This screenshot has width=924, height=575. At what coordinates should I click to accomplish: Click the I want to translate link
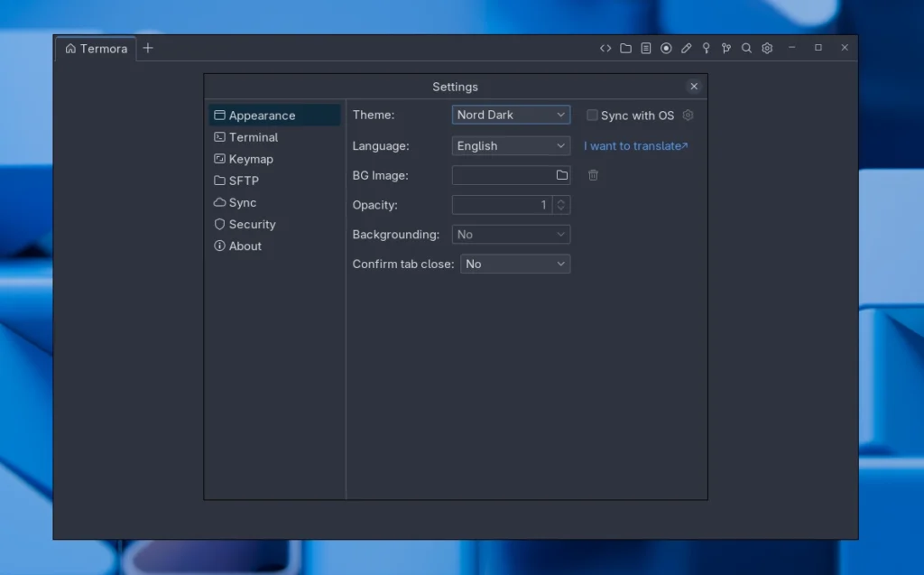tap(635, 145)
